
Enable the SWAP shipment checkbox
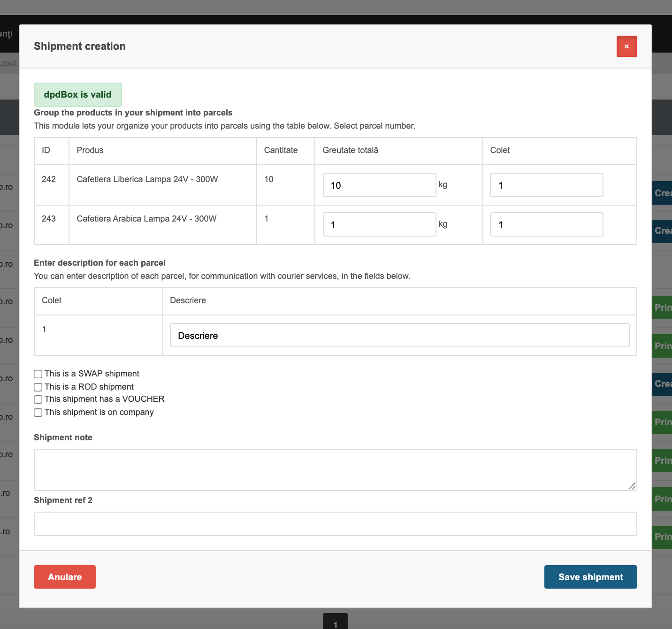click(38, 374)
